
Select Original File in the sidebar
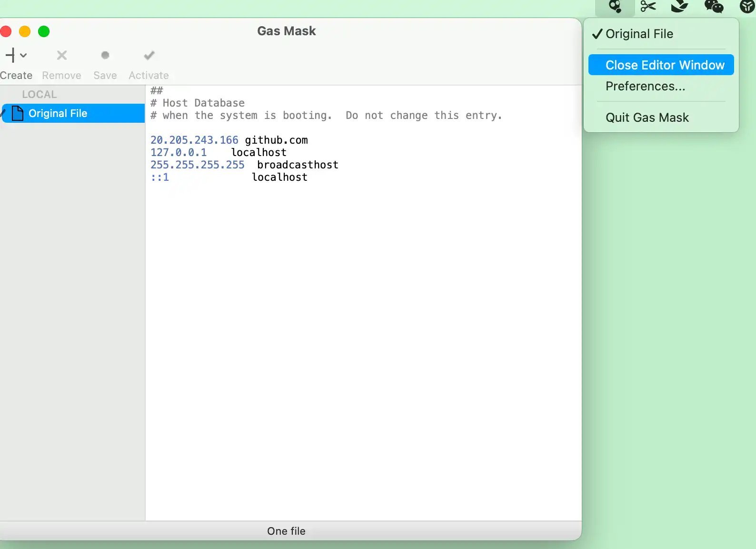pyautogui.click(x=73, y=113)
